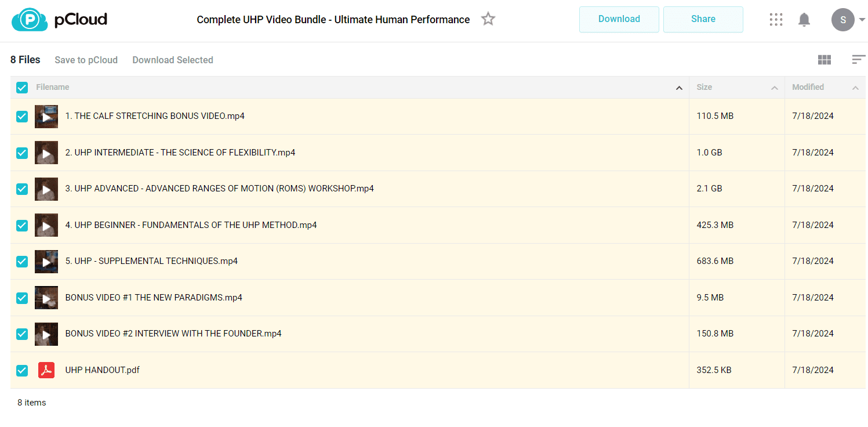Play the Calf Stretching Bonus Video thumbnail
The width and height of the screenshot is (868, 427).
46,117
